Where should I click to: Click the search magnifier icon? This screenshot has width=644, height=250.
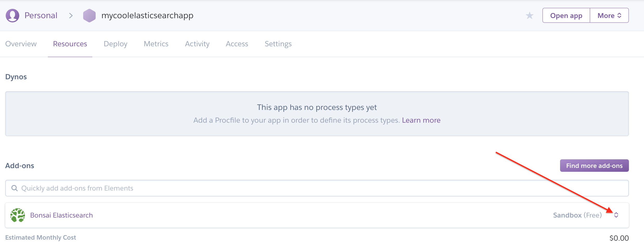(14, 188)
